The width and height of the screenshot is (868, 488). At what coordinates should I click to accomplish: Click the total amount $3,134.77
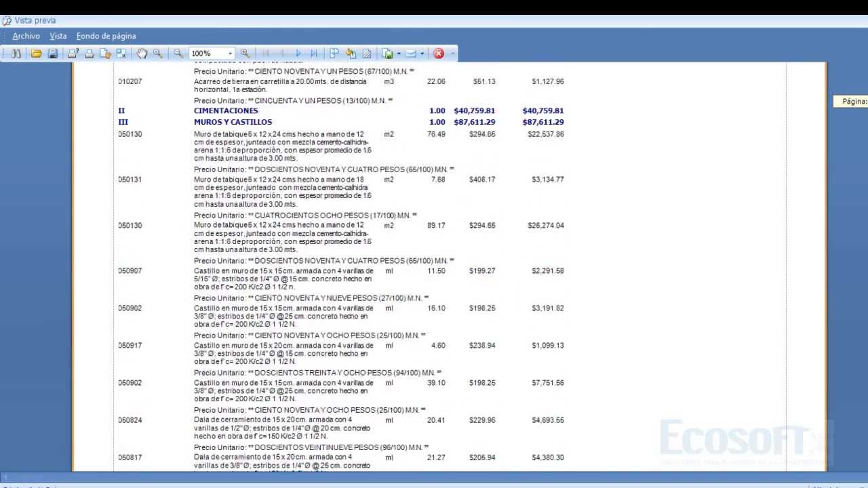[x=548, y=180]
